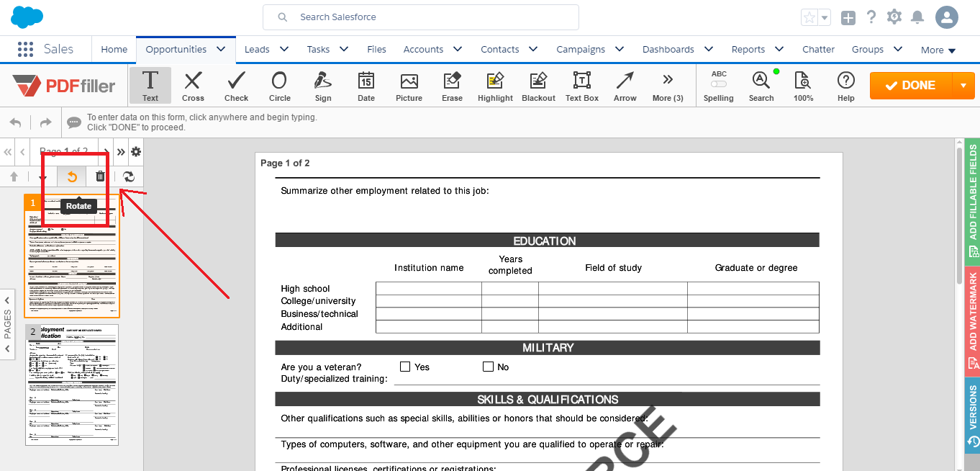Click the orange DONE button
The width and height of the screenshot is (980, 471).
[911, 86]
